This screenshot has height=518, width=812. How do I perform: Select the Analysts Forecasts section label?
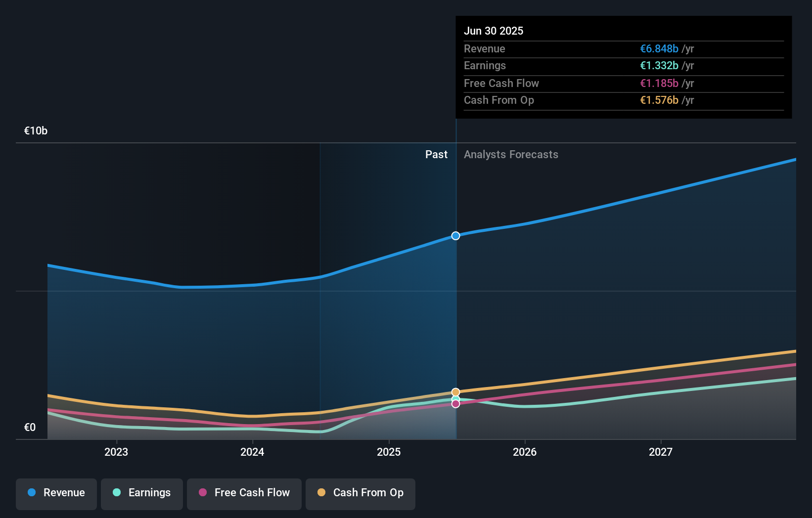tap(511, 154)
